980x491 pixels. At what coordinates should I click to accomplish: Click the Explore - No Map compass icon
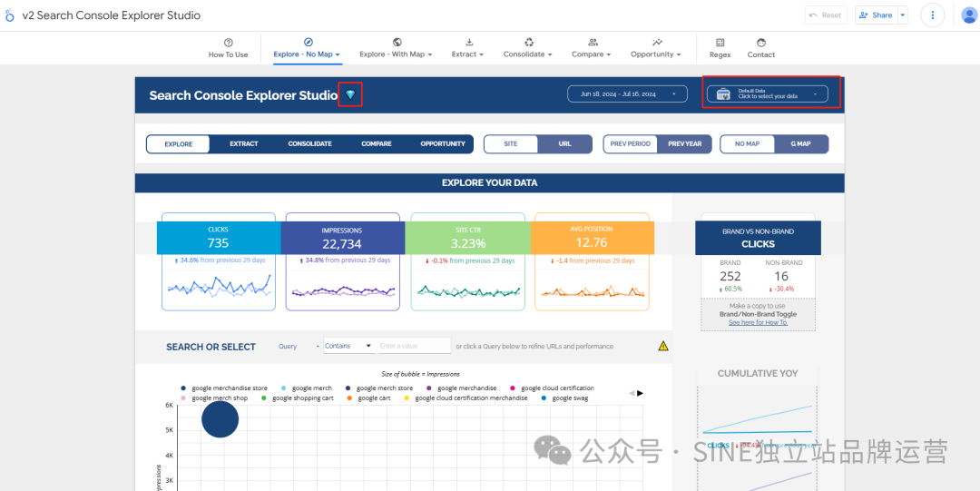tap(308, 42)
